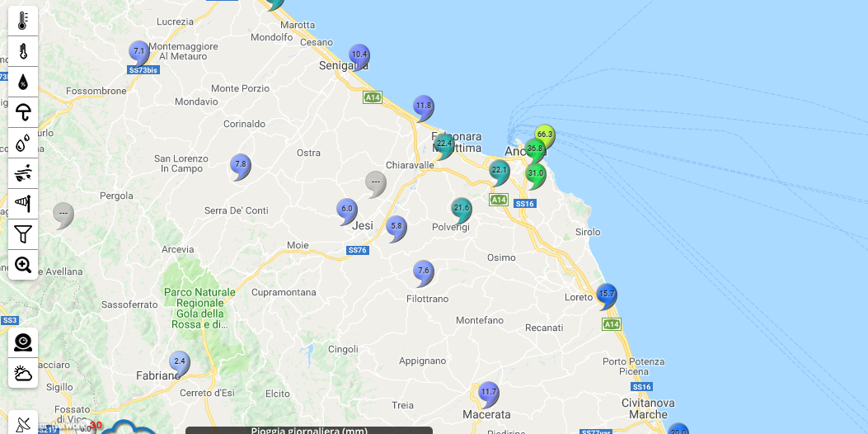Select the windsock wind direction icon
This screenshot has width=868, height=434.
23,203
